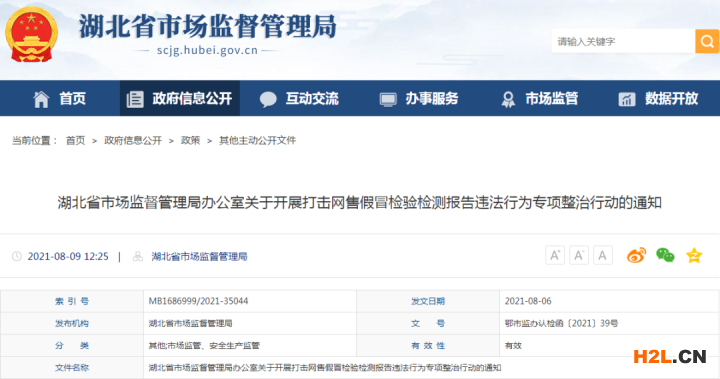Click the 其他主动公开文件 breadcrumb link
The height and width of the screenshot is (379, 720).
point(258,141)
